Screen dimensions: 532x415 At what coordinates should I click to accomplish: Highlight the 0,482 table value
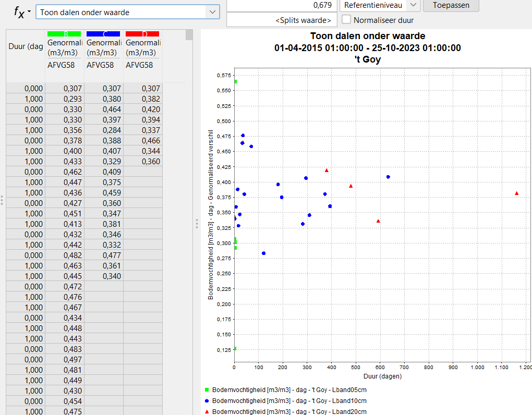click(65, 255)
